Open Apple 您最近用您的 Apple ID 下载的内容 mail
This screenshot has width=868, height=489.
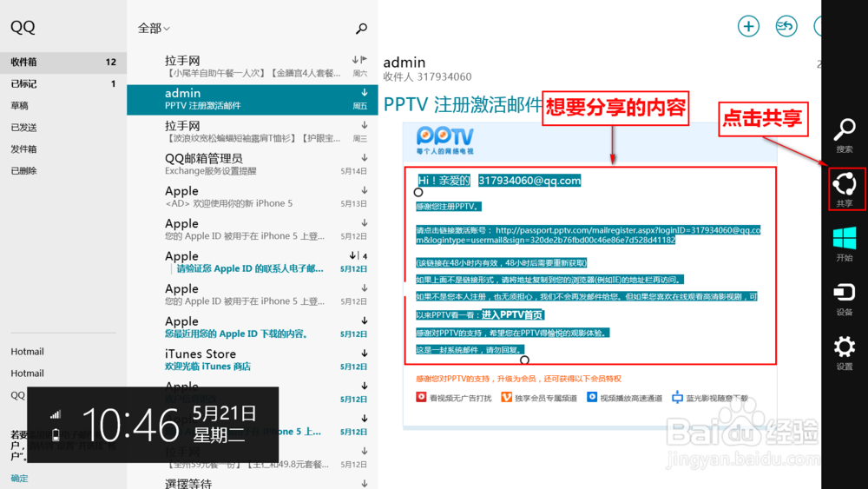click(253, 327)
